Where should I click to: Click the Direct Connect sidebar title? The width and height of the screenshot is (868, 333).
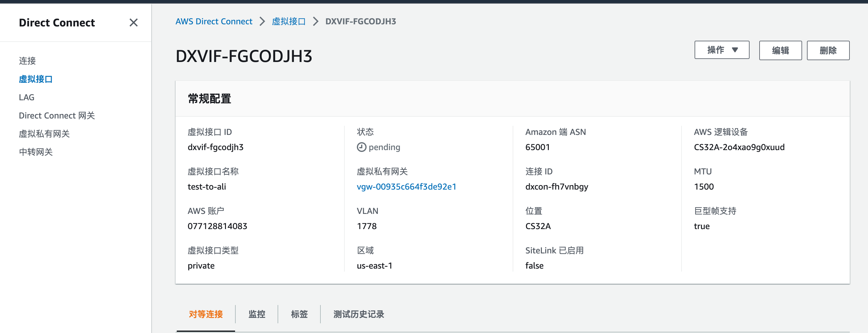[x=56, y=22]
